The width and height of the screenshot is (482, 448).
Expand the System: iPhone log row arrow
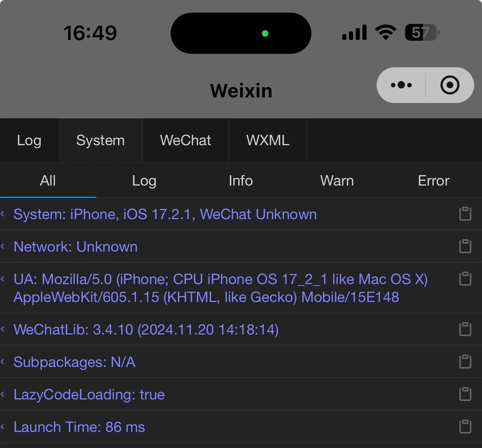[x=3, y=214]
